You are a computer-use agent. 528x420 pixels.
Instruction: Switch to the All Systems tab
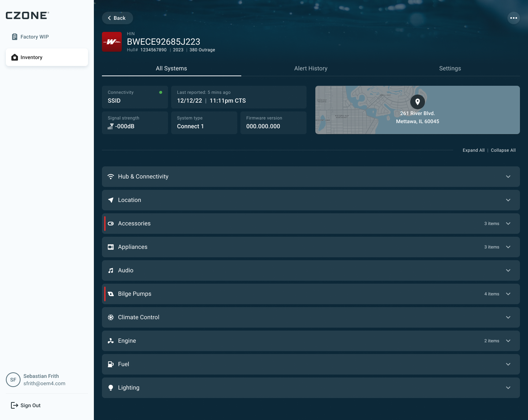tap(172, 69)
